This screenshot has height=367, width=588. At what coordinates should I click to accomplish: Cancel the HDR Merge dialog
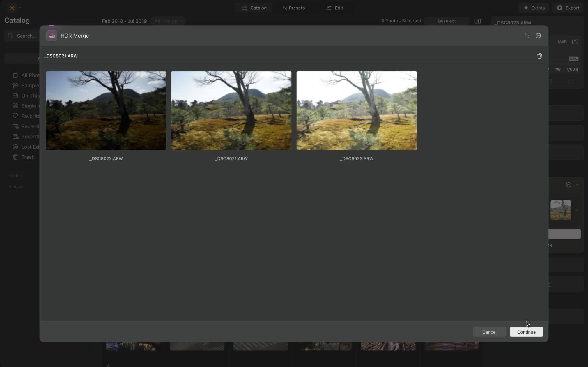pyautogui.click(x=489, y=332)
